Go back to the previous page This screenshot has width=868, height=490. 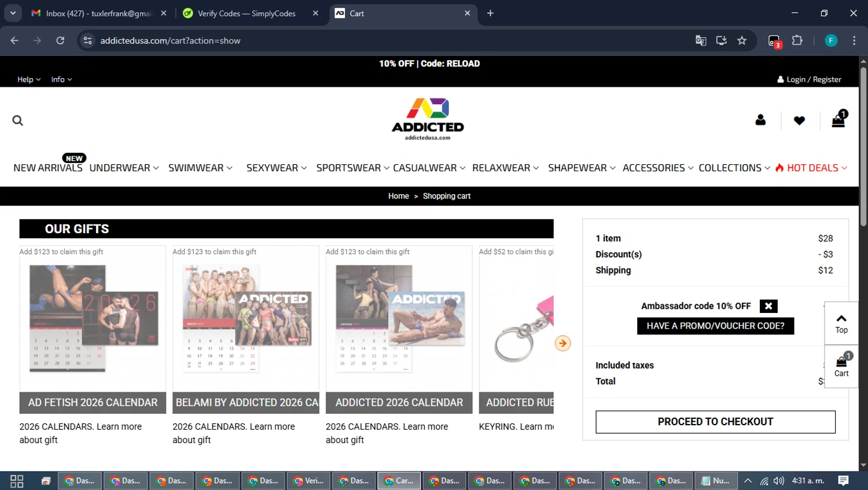[14, 40]
